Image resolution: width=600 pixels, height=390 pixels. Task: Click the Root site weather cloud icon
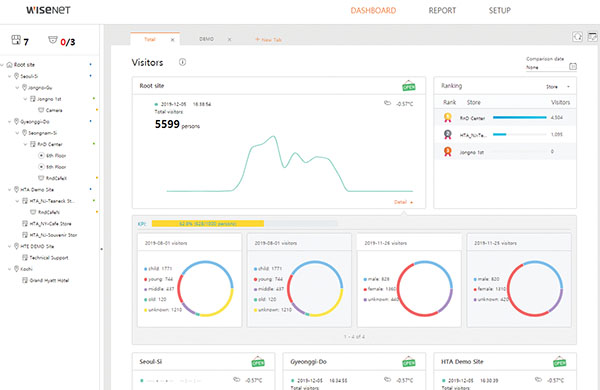387,103
